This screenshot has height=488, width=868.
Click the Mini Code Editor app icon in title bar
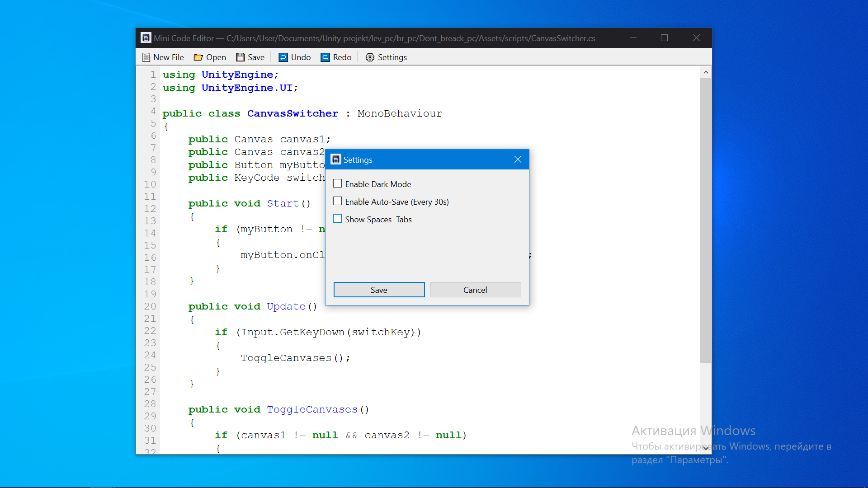tap(146, 38)
